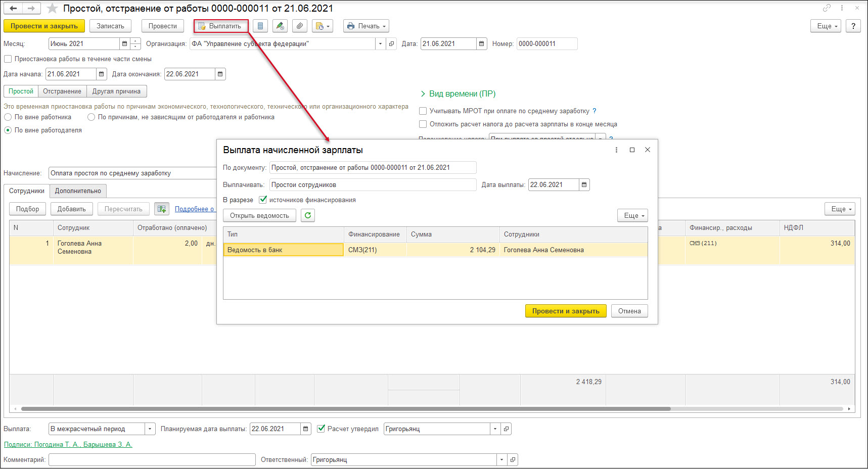
Task: Toggle Учитывать МРОТ checkbox
Action: tap(423, 111)
